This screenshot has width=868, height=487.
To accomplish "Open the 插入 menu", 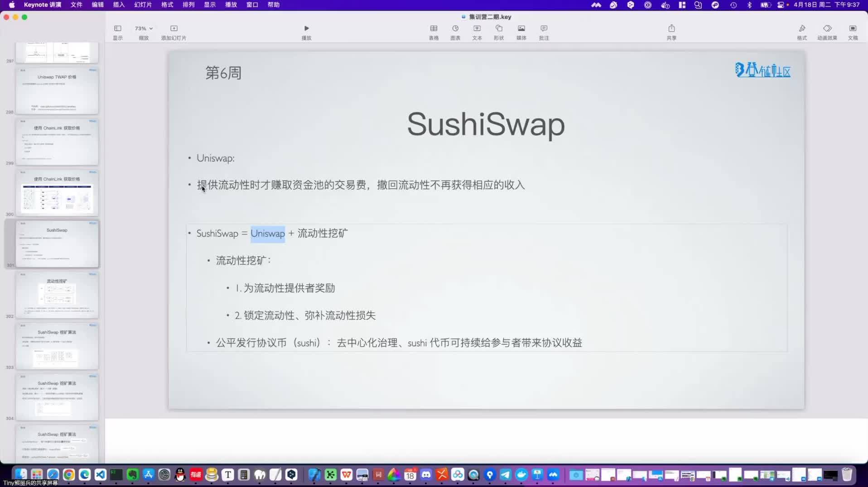I will click(x=119, y=5).
